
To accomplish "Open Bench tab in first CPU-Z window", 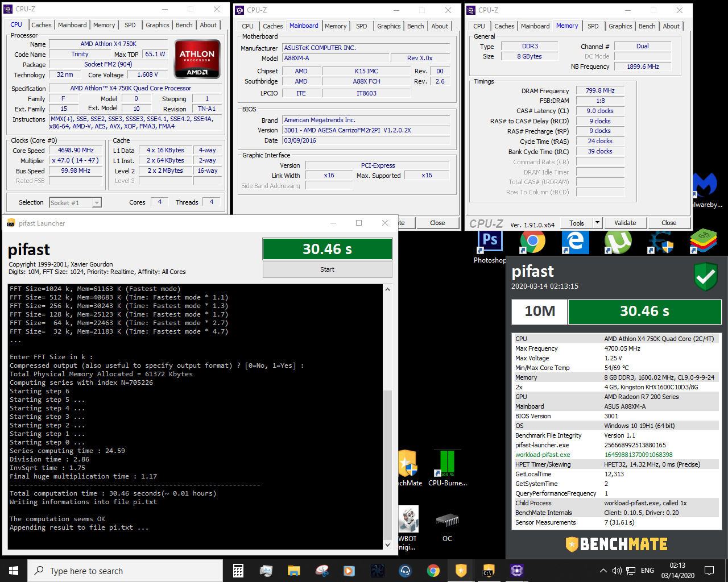I will tap(184, 25).
